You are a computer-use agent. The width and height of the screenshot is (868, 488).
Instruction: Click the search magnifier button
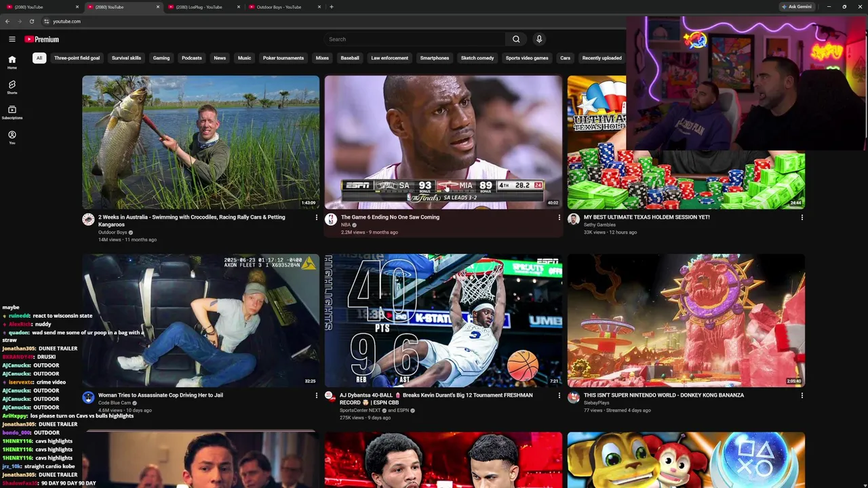[516, 39]
